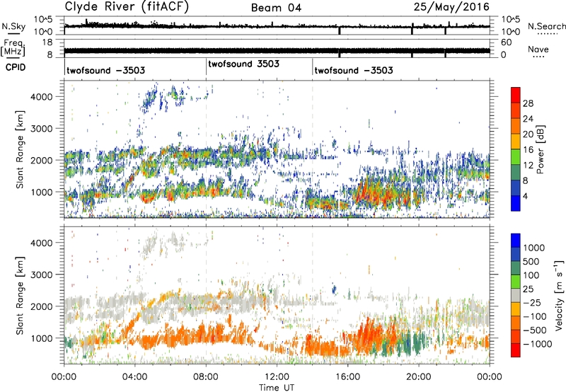
Task: Click the noise spike drop near 15:30 in N.Sky panel
Action: [x=340, y=30]
